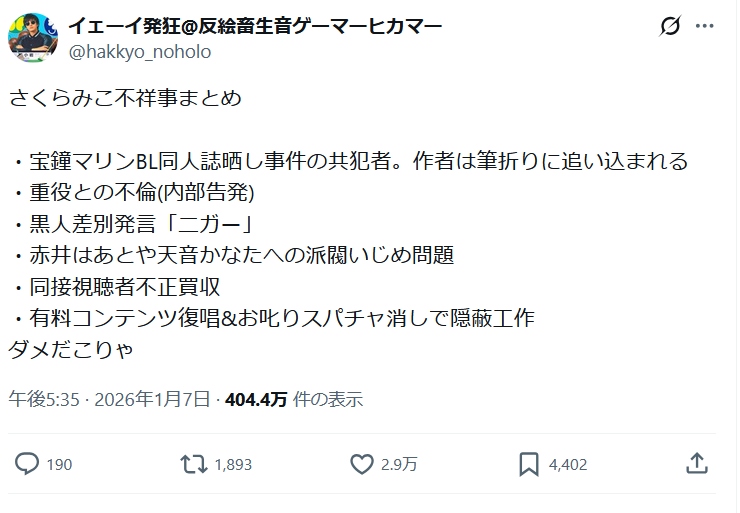Click the 4,402 bookmarks count
This screenshot has height=513, width=740.
567,464
